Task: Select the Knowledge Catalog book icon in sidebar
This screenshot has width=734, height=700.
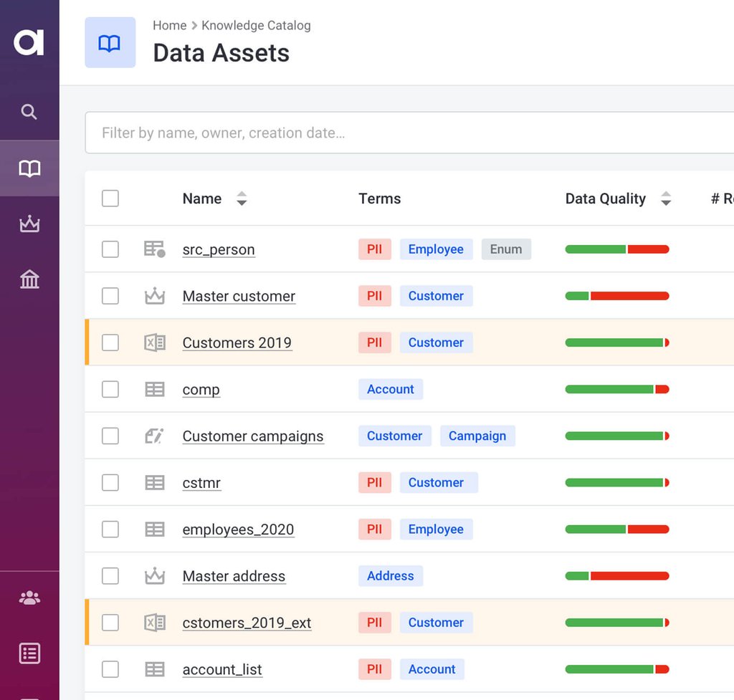Action: 29,168
